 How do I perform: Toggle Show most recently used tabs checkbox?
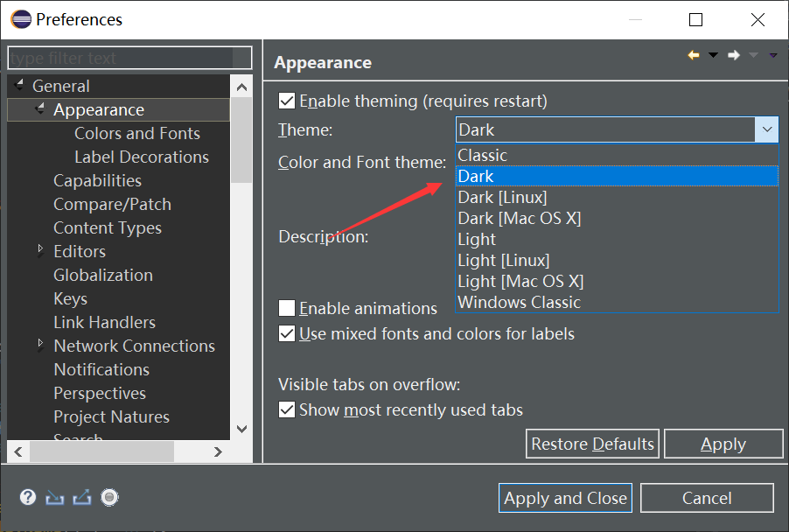point(287,409)
